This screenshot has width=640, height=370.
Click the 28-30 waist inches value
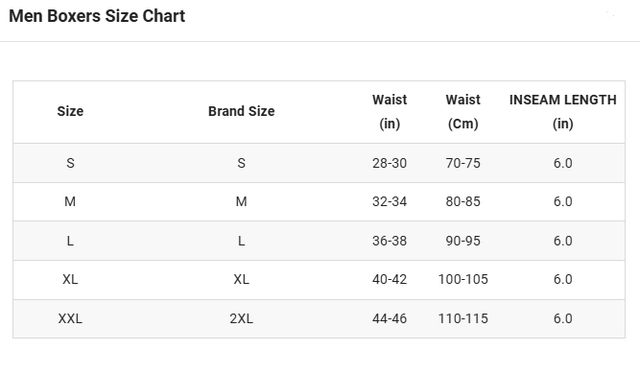[x=389, y=163]
